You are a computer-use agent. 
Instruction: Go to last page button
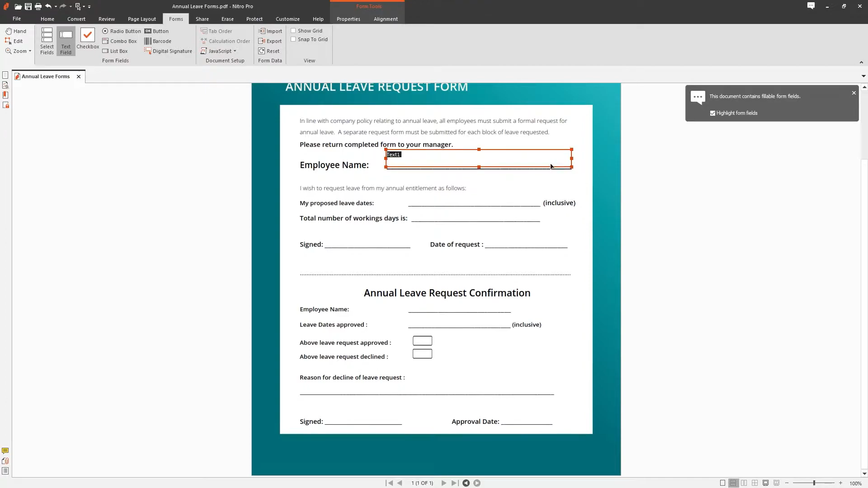(454, 483)
